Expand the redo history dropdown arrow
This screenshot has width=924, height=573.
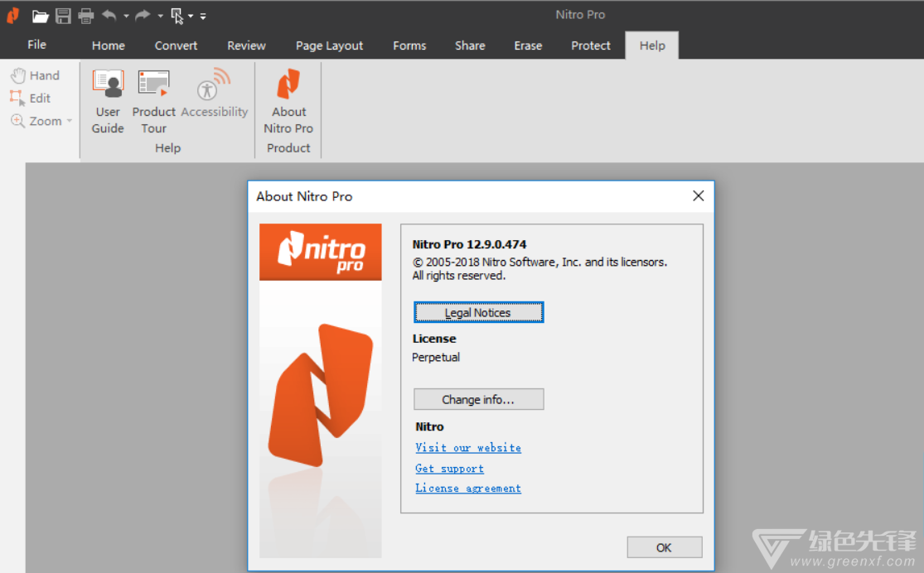(x=160, y=17)
